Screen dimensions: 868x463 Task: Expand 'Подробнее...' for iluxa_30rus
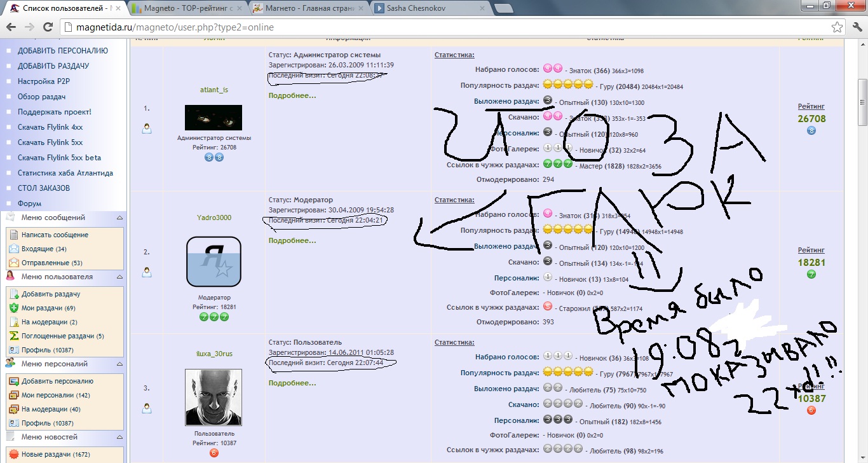(292, 383)
